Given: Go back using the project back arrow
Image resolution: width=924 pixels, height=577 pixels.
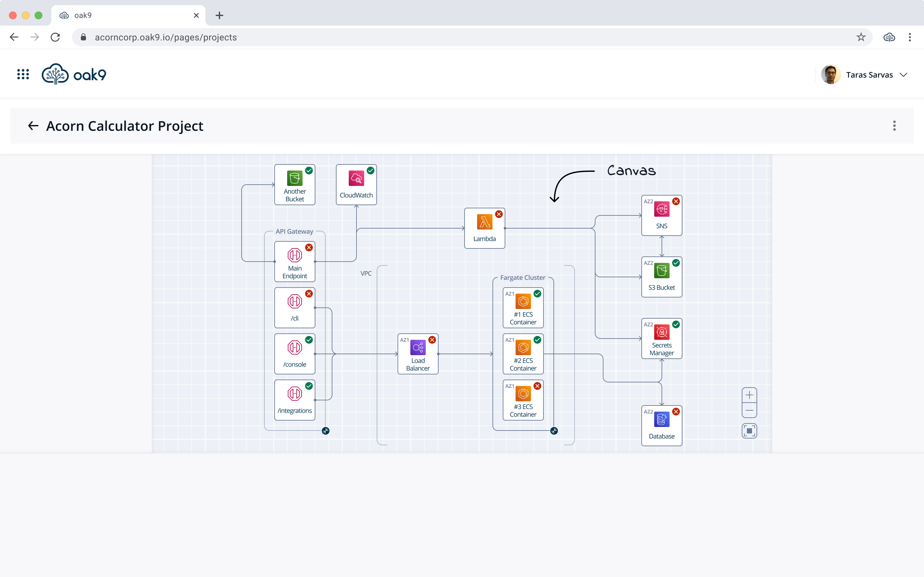Looking at the screenshot, I should pyautogui.click(x=33, y=126).
